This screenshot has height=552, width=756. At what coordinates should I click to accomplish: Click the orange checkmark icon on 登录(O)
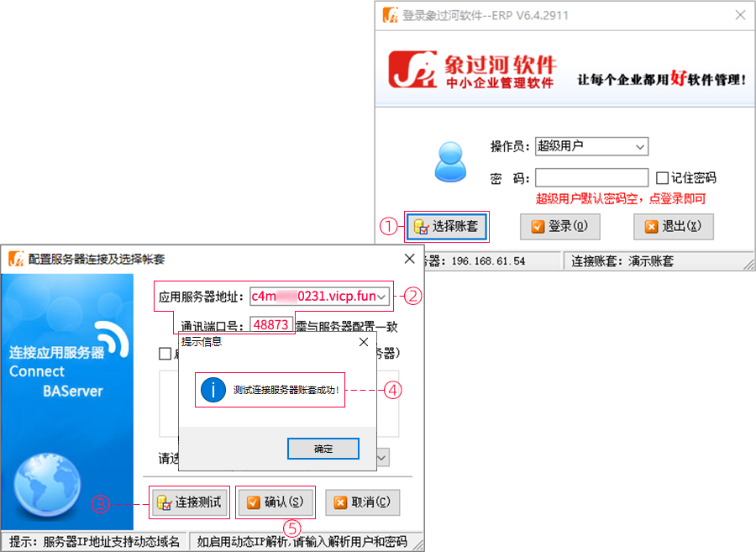[x=538, y=227]
